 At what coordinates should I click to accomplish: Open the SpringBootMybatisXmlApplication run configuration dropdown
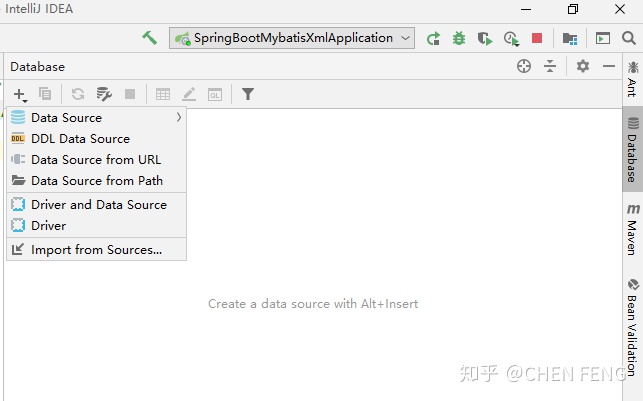tap(292, 38)
